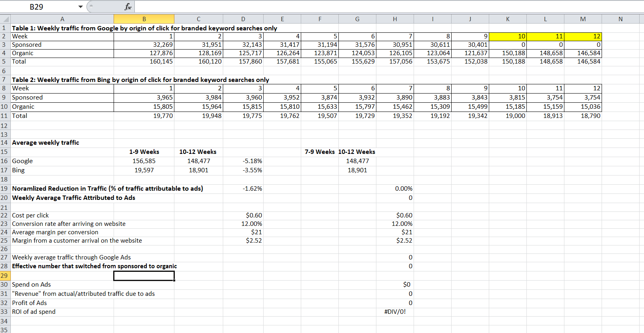This screenshot has height=333, width=644.
Task: Open the Name Box dropdown arrow
Action: click(80, 7)
